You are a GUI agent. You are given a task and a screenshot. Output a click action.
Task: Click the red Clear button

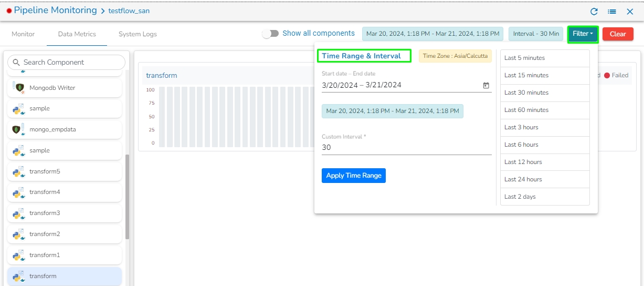[x=618, y=34]
